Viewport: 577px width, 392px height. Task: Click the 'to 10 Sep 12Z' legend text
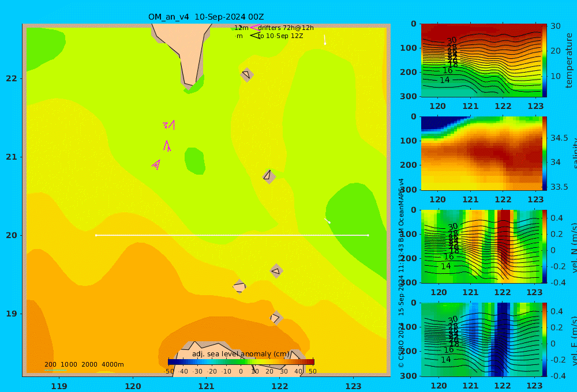point(280,36)
